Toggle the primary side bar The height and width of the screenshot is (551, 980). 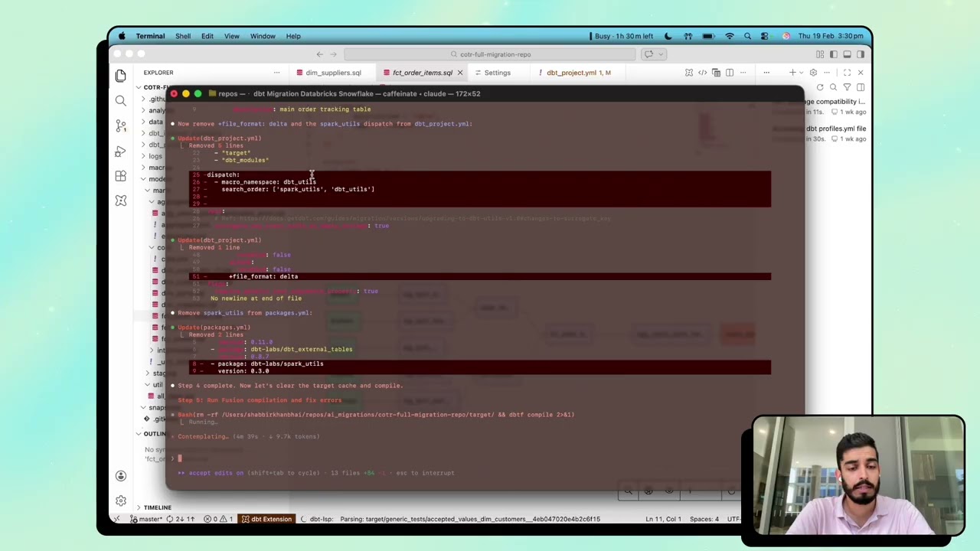click(x=834, y=54)
